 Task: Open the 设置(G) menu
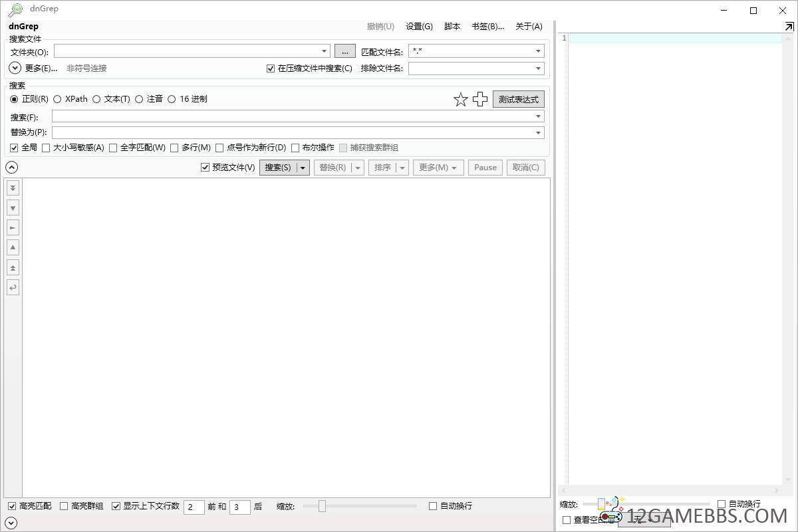coord(419,27)
